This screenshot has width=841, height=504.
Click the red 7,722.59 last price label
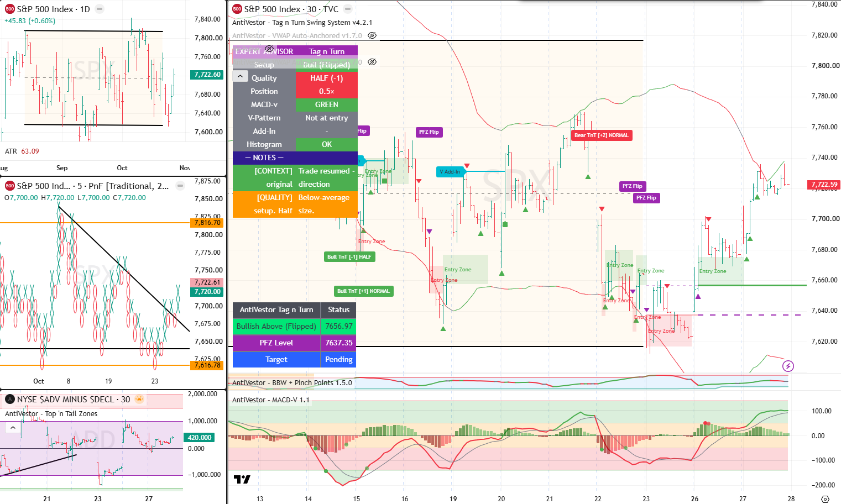(824, 185)
